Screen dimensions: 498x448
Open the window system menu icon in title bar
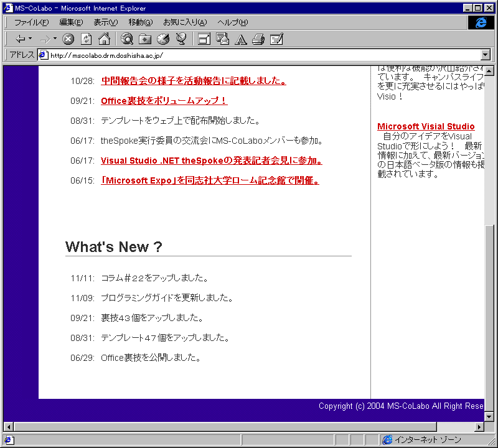(8, 8)
